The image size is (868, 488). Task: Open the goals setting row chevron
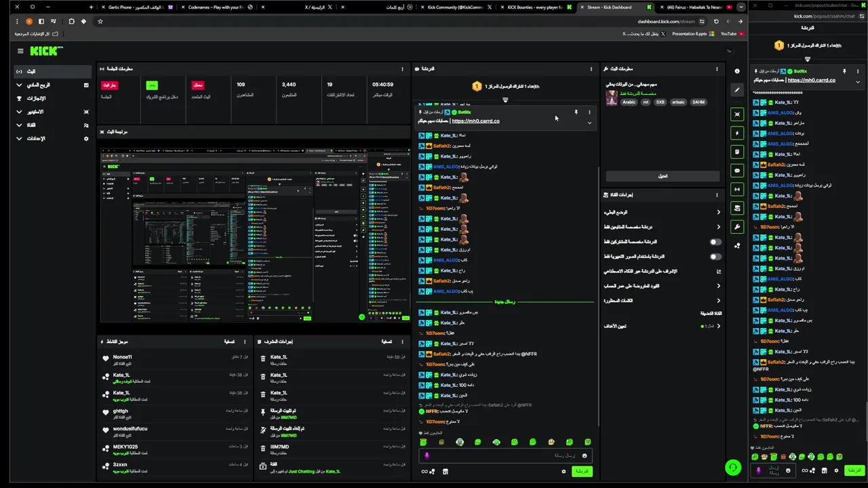point(718,326)
